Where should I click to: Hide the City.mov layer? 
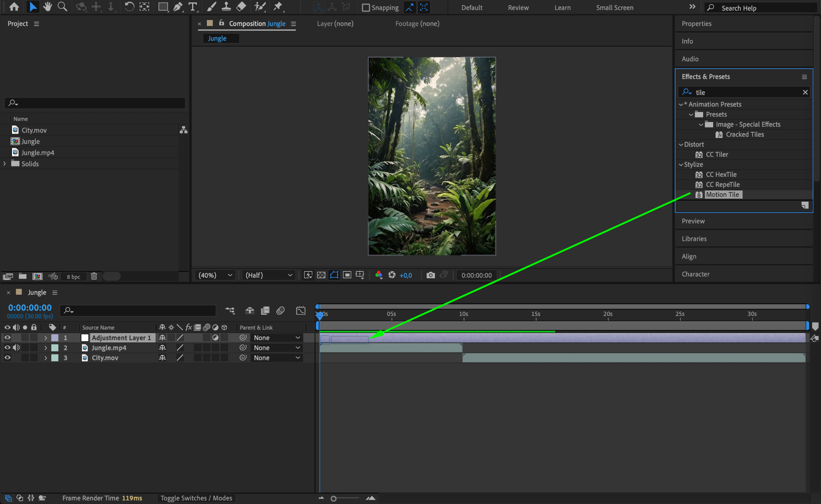coord(7,358)
